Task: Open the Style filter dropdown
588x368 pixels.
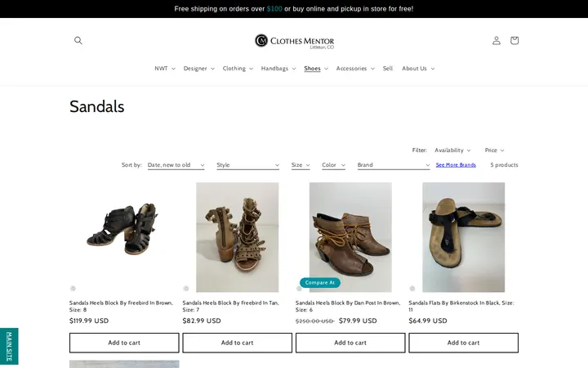Action: click(248, 165)
